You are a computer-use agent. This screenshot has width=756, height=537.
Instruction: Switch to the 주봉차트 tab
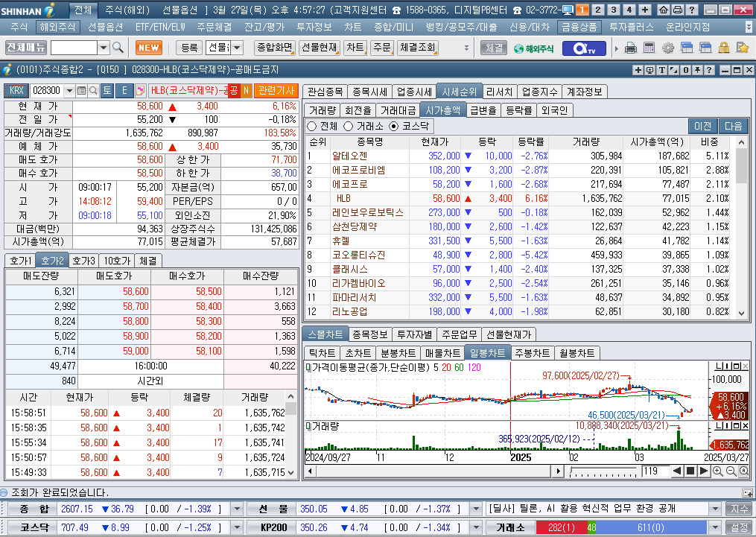(533, 353)
